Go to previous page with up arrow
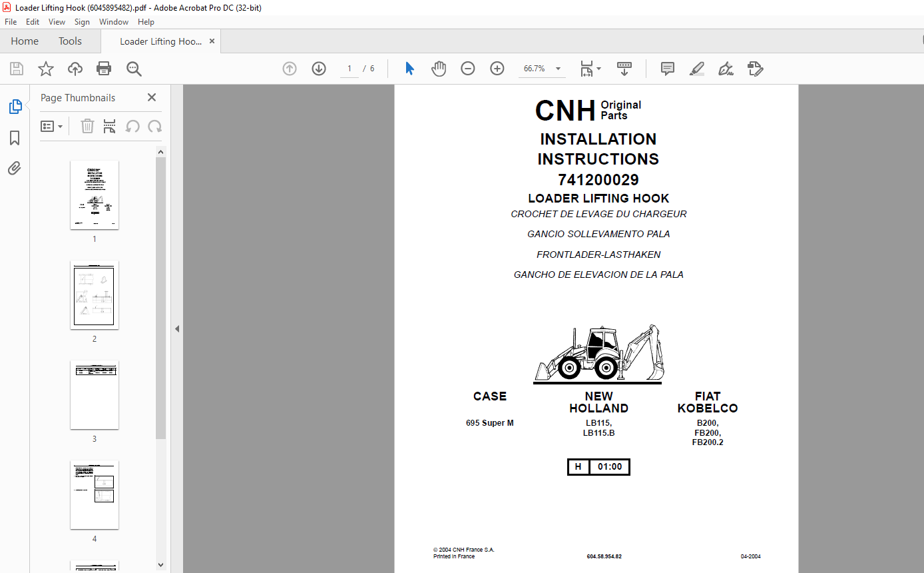The height and width of the screenshot is (573, 924). coord(290,69)
